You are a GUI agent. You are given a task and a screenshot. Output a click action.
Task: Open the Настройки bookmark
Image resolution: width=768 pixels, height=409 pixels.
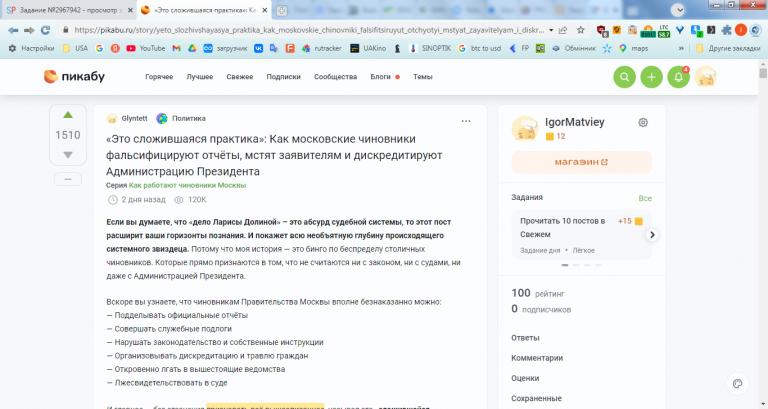(31, 48)
